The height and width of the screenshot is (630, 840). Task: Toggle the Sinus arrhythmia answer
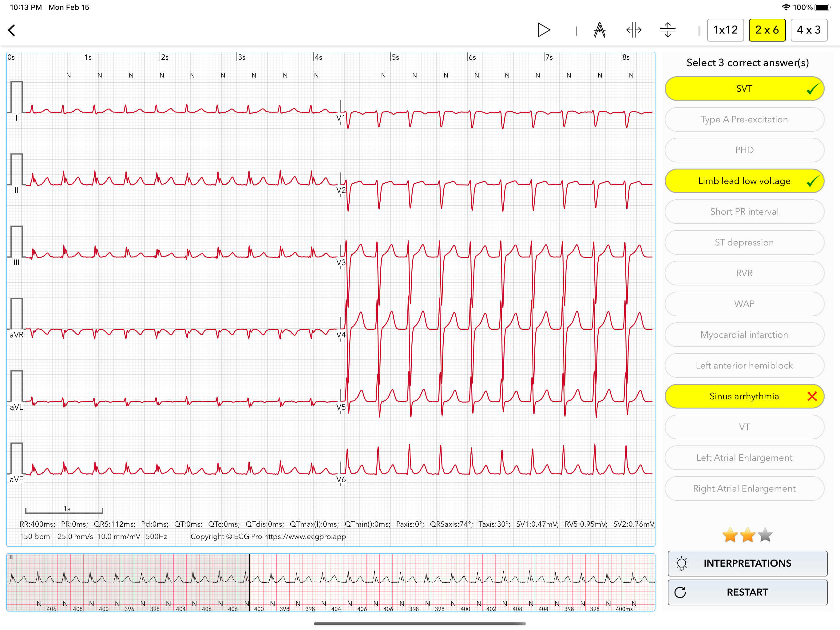pyautogui.click(x=744, y=396)
